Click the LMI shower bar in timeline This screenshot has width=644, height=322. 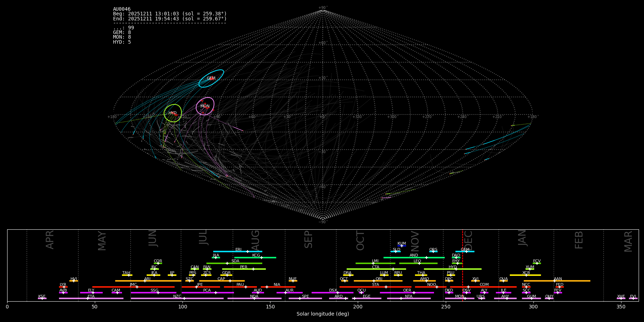375,263
